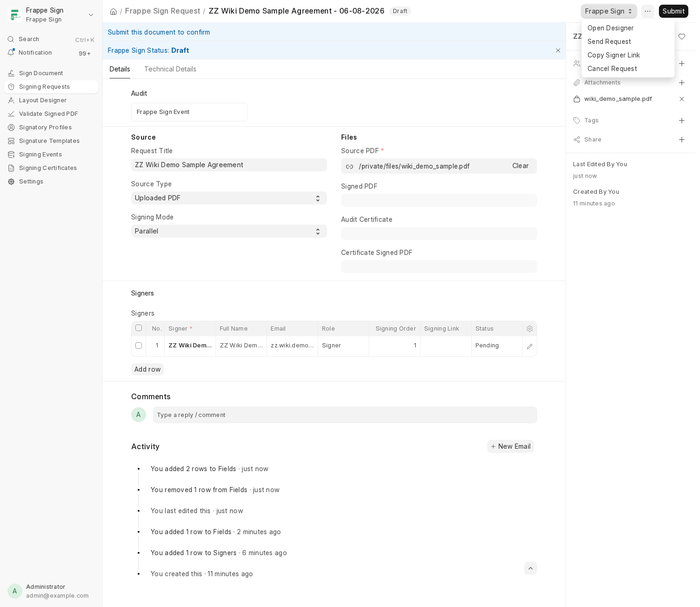Screen dimensions: 700x607
Task: Click the Certificate Signed PDF field
Action: click(439, 267)
